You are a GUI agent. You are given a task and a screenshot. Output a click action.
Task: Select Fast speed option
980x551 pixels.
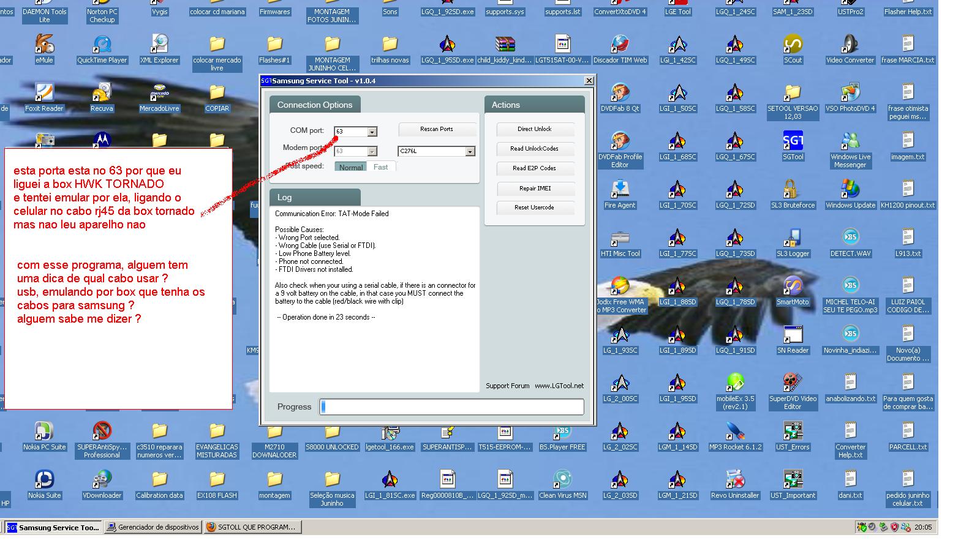pos(381,167)
